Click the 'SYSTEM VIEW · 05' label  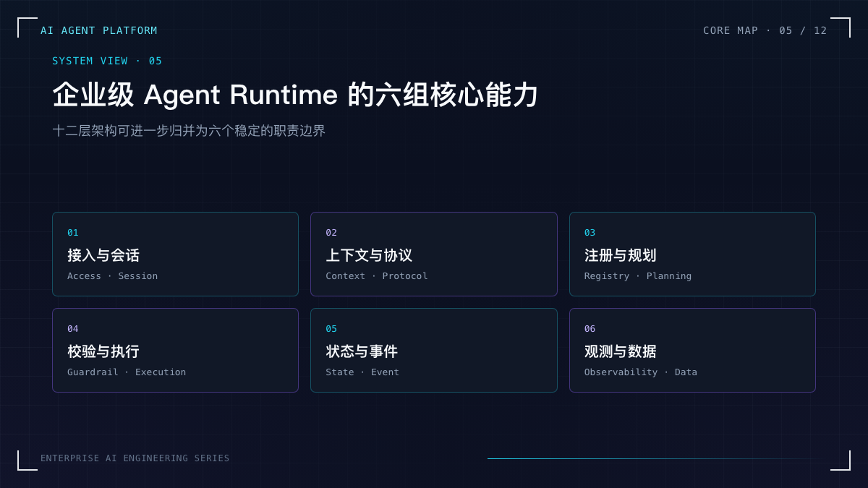click(107, 61)
